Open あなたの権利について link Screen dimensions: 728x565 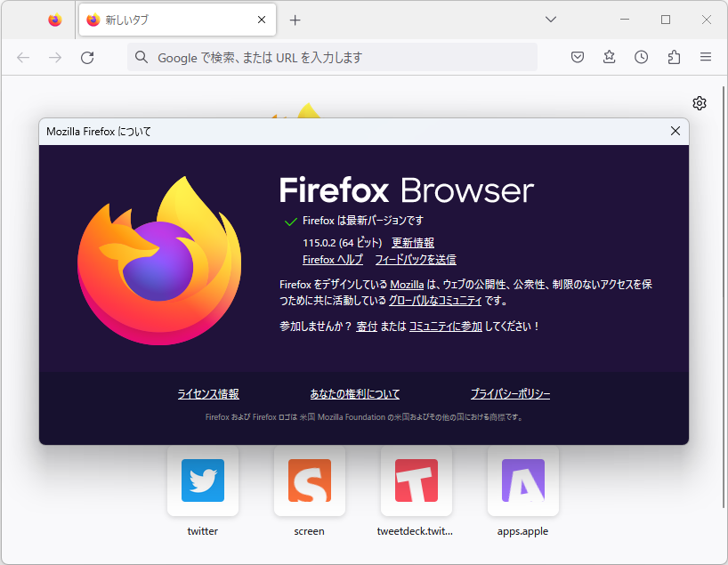coord(356,393)
